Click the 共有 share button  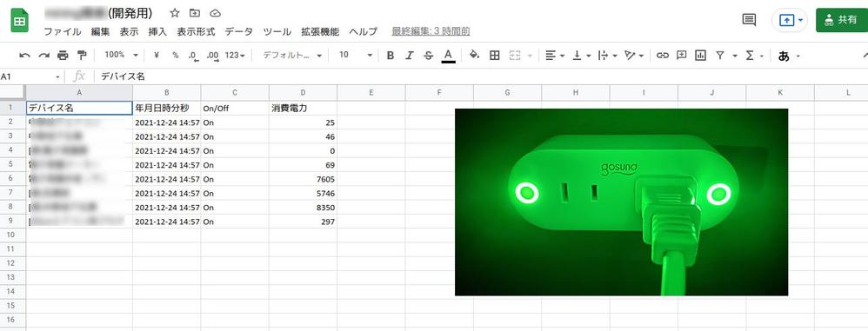[x=841, y=20]
